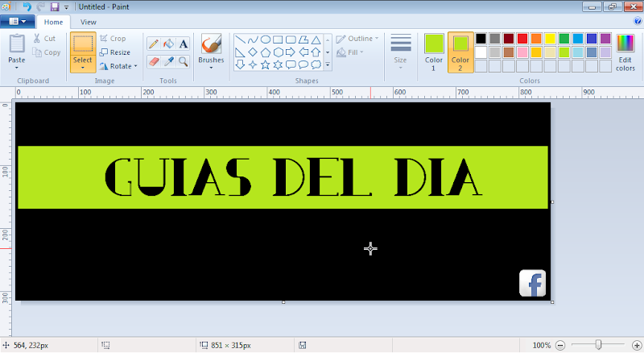This screenshot has height=353, width=644.
Task: Pick the yellow color swatch
Action: [x=550, y=39]
